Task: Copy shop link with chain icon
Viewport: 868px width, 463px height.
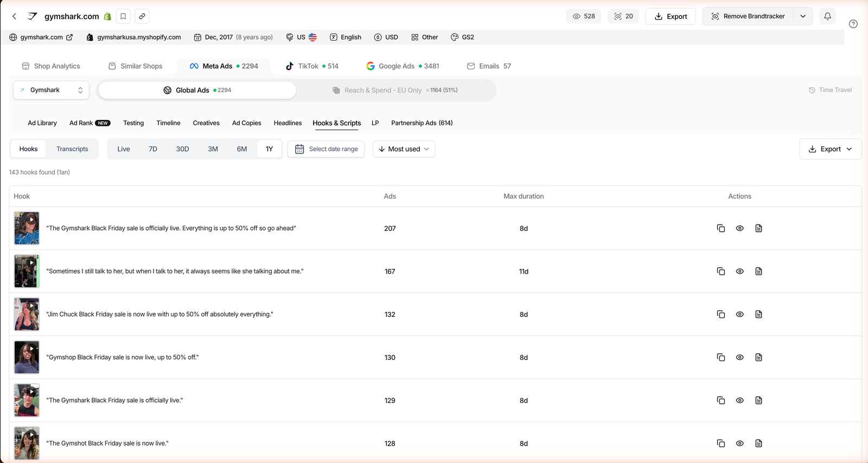Action: tap(142, 16)
